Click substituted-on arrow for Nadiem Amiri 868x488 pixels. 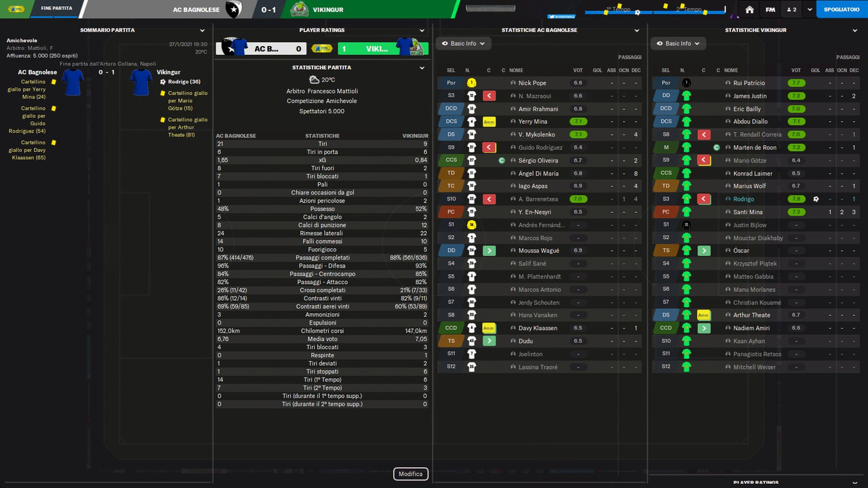click(x=704, y=328)
